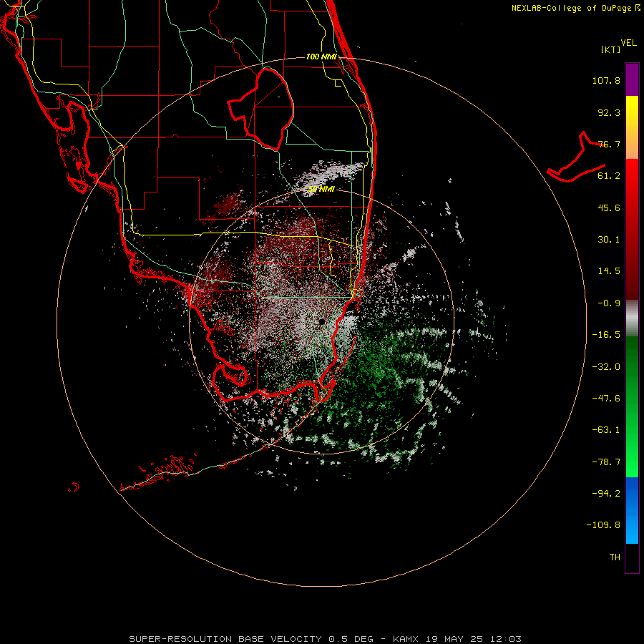This screenshot has height=644, width=644.
Task: Click the 61.2 value on the velocity scale
Action: pos(609,176)
